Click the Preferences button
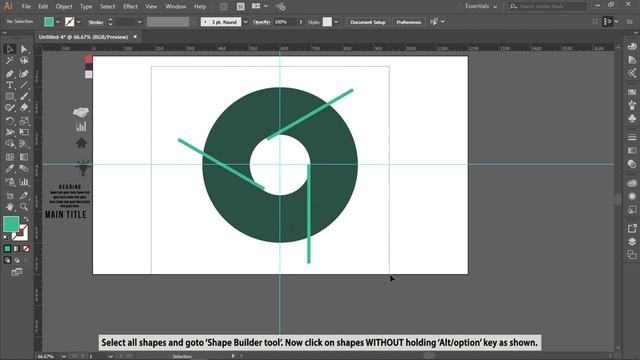The height and width of the screenshot is (360, 640). click(409, 22)
